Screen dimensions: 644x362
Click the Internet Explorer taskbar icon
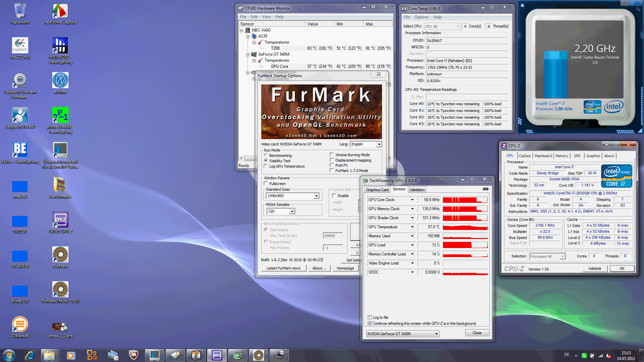(x=30, y=355)
